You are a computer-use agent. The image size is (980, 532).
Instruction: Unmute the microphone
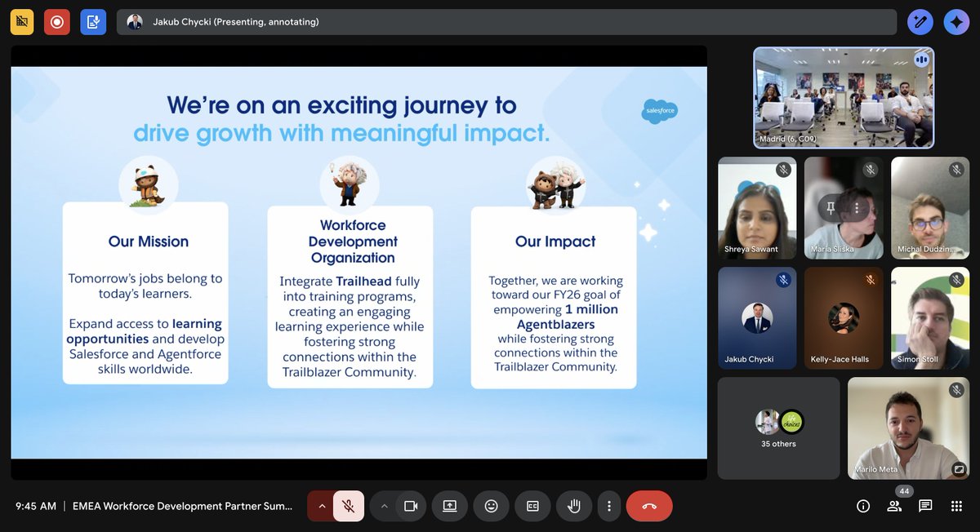[x=349, y=506]
